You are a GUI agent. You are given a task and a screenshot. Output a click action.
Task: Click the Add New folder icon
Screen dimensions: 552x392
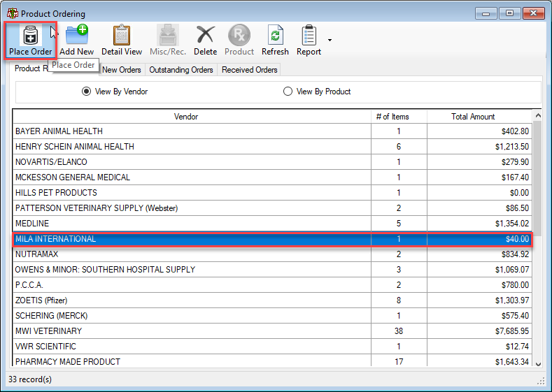(x=77, y=35)
